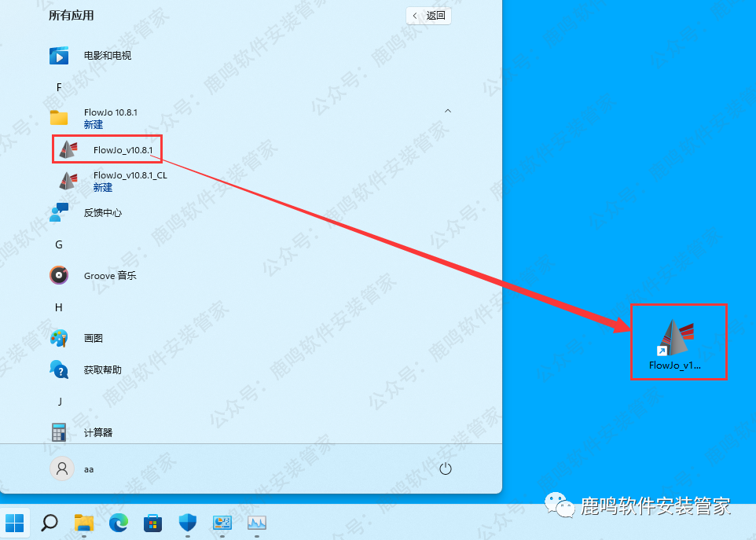Click the FlowJo_v10.8.1_CL app icon
The width and height of the screenshot is (756, 540).
tap(68, 181)
